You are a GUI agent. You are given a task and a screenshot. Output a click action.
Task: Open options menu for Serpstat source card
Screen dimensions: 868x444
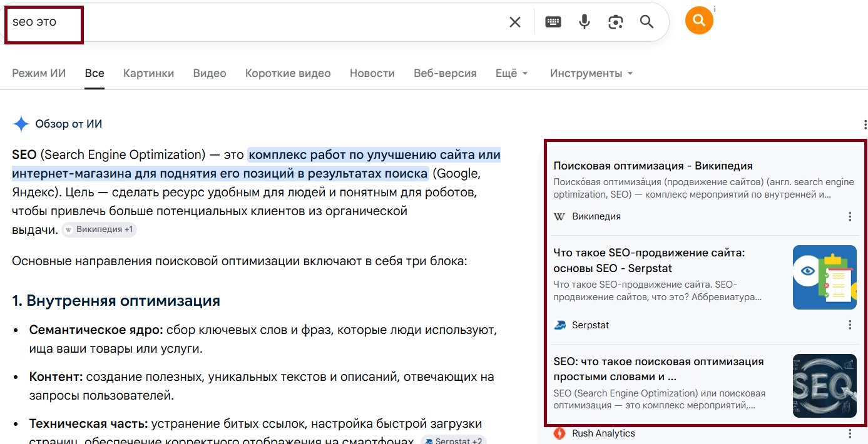tap(850, 325)
